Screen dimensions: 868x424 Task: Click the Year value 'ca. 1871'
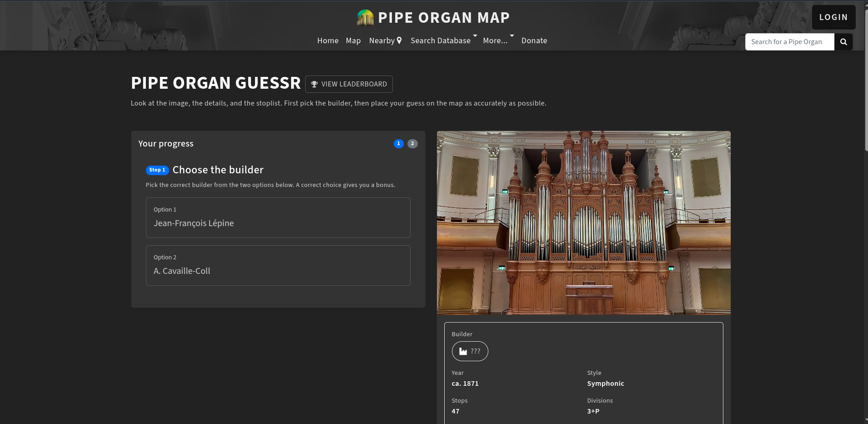(x=465, y=384)
